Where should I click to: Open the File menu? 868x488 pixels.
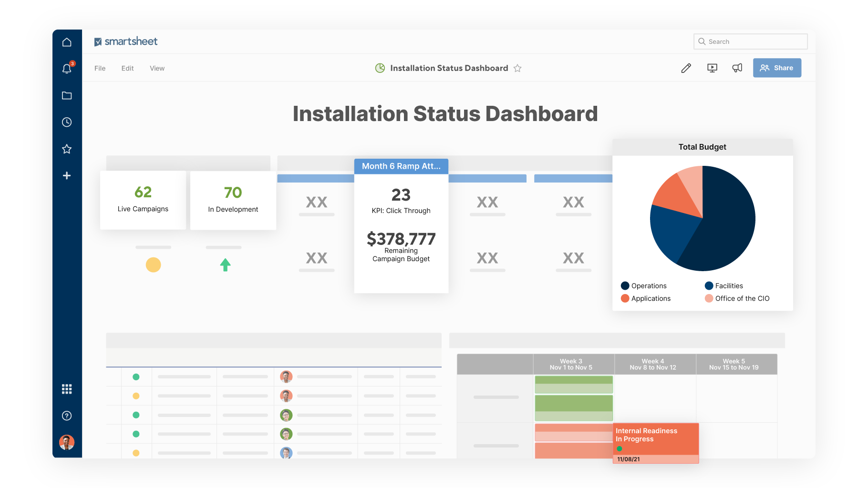(100, 68)
